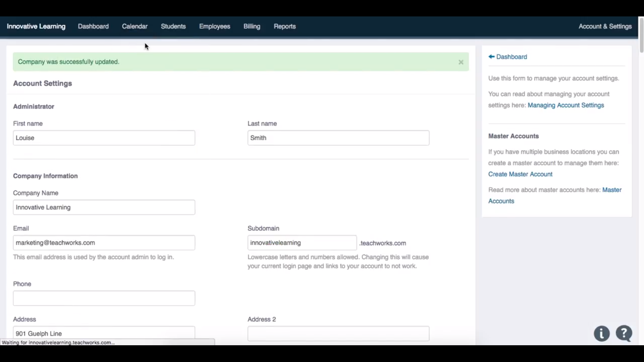Open the Billing menu
This screenshot has height=362, width=644.
point(252,26)
